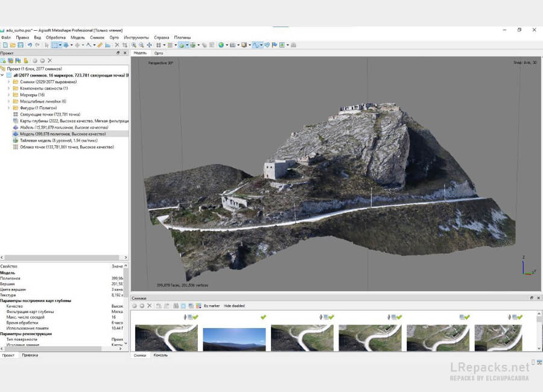
Task: Open the Файл menu
Action: [6, 37]
